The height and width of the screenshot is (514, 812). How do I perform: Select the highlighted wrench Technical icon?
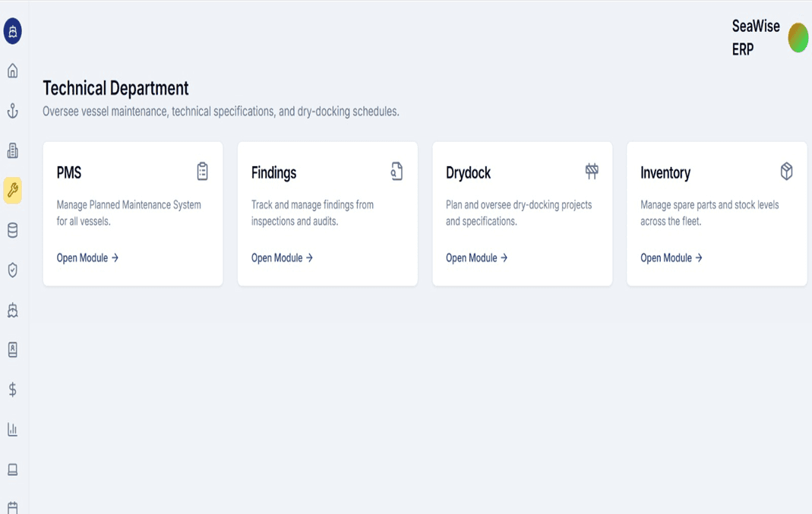coord(12,191)
